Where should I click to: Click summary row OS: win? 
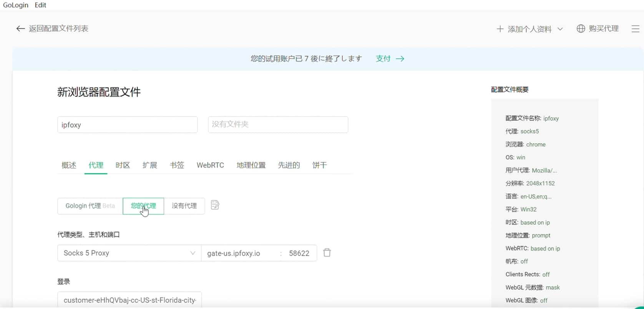[515, 158]
